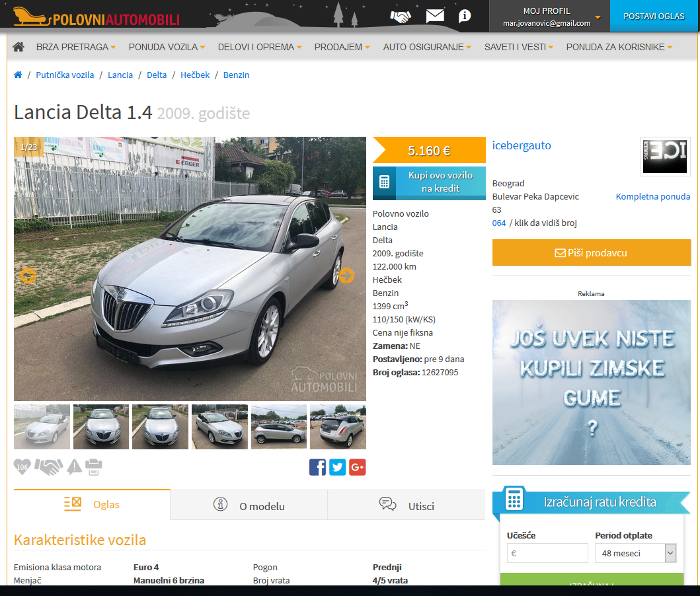The height and width of the screenshot is (596, 700).
Task: Click the POSTAVI OGLAS button
Action: [654, 16]
